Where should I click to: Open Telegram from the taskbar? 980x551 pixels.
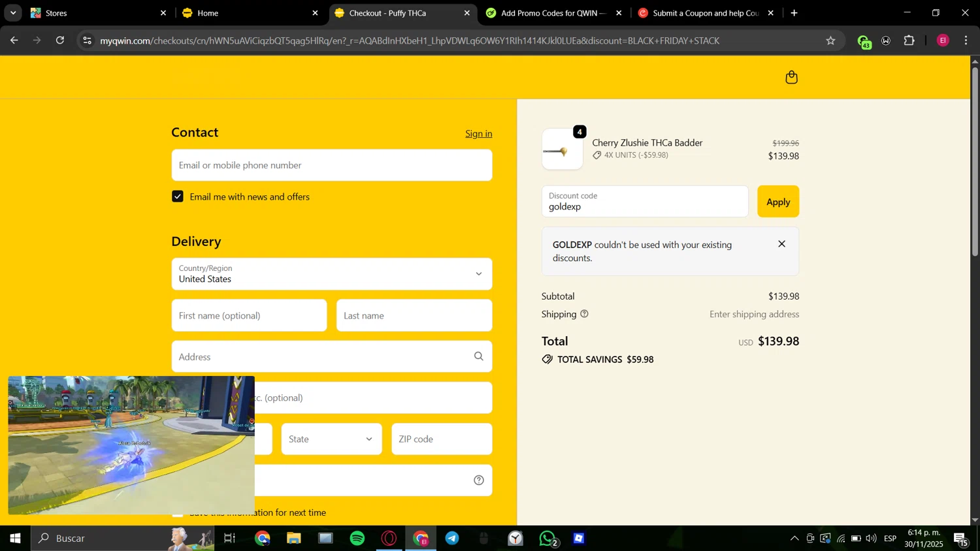(452, 539)
